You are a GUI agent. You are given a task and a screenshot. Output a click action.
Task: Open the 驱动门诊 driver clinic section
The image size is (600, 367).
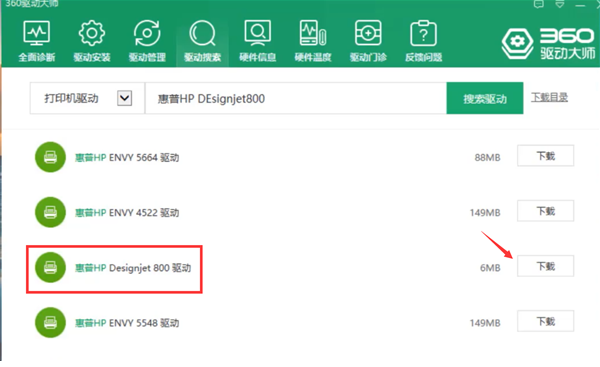coord(368,41)
